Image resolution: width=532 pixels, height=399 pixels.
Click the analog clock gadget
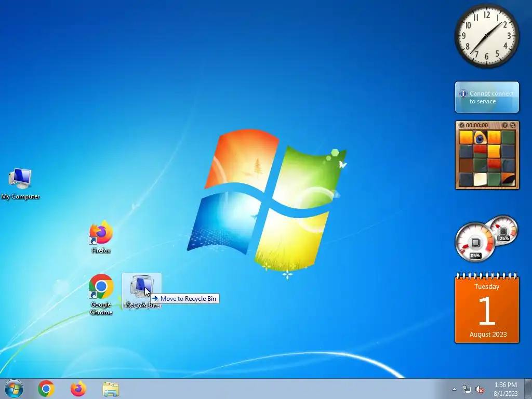tap(486, 36)
